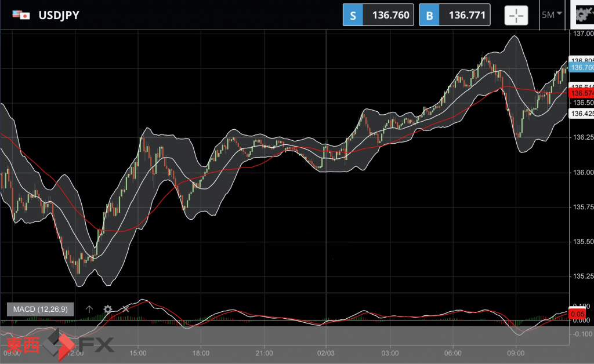Select the MACD (12,26,9) indicator label
594x364 pixels.
[x=41, y=309]
